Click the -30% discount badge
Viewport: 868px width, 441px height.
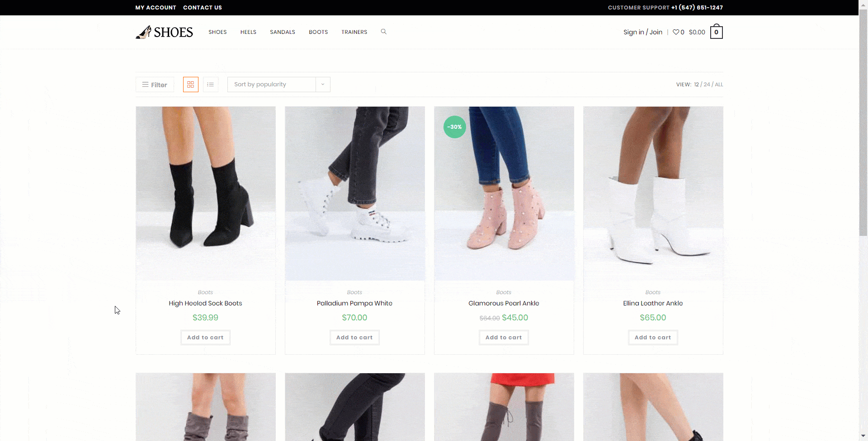point(454,127)
